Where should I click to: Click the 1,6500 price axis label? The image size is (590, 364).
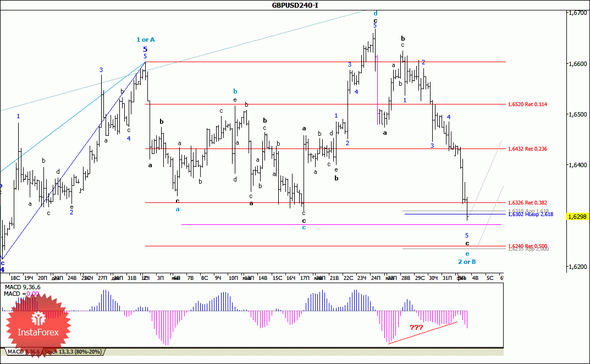[577, 114]
